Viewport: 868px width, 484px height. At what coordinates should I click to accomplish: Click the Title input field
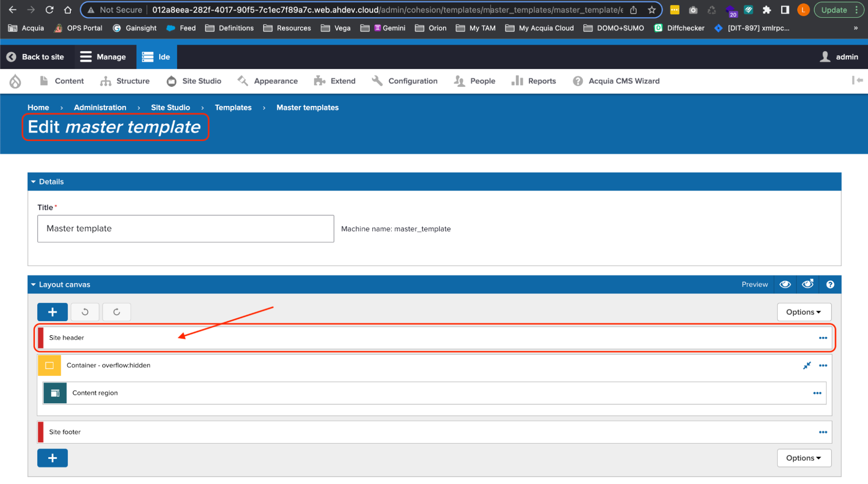[x=185, y=229]
